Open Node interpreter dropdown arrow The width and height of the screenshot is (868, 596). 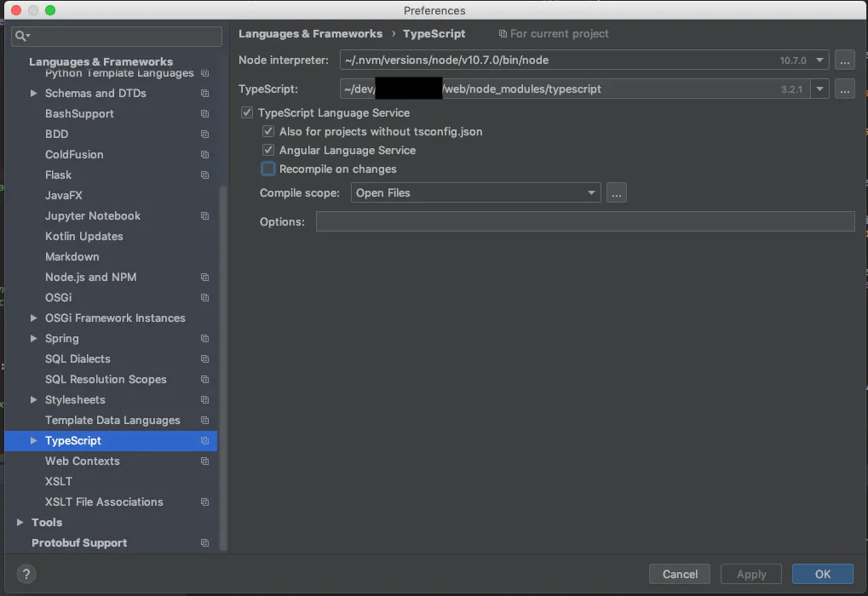(819, 60)
